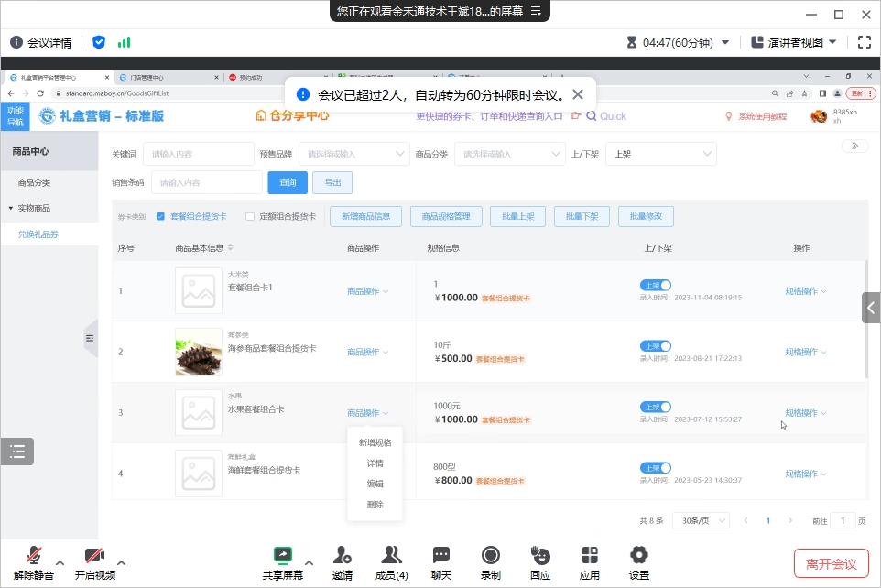Open the 邀请 invite icon

point(343,555)
